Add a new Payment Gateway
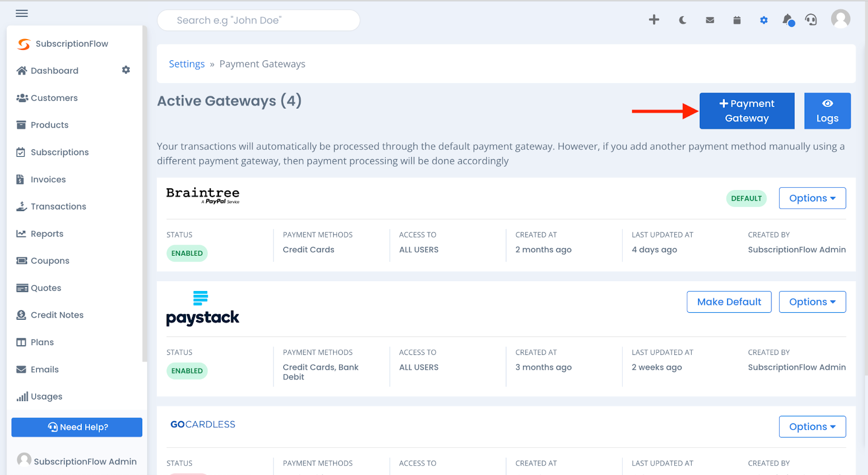The height and width of the screenshot is (475, 868). click(x=747, y=111)
